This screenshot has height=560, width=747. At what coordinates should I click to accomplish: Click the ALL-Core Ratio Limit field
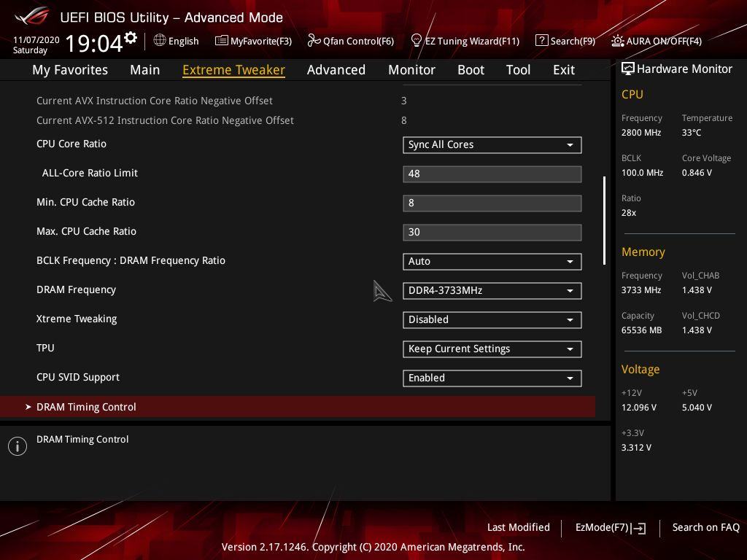tap(492, 174)
